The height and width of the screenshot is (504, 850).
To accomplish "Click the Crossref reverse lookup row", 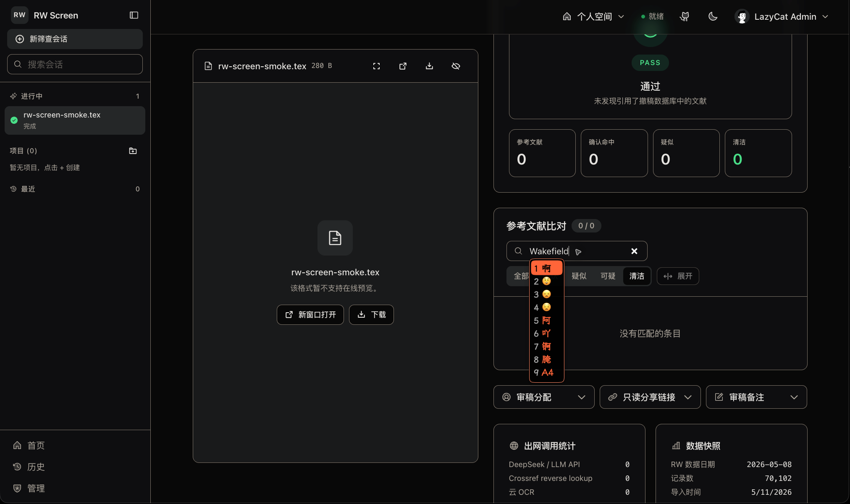I will click(x=569, y=478).
